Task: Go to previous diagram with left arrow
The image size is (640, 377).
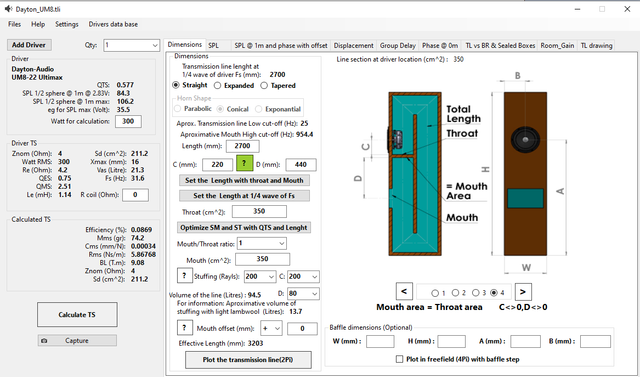Action: click(x=404, y=291)
